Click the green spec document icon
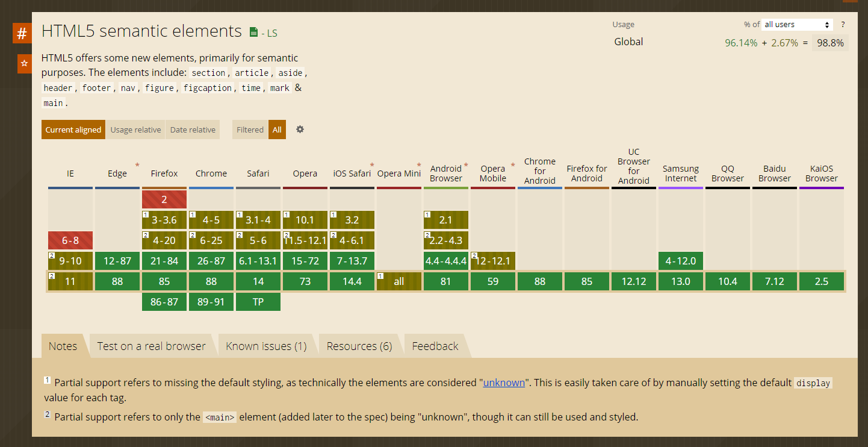Image resolution: width=868 pixels, height=447 pixels. 253,31
